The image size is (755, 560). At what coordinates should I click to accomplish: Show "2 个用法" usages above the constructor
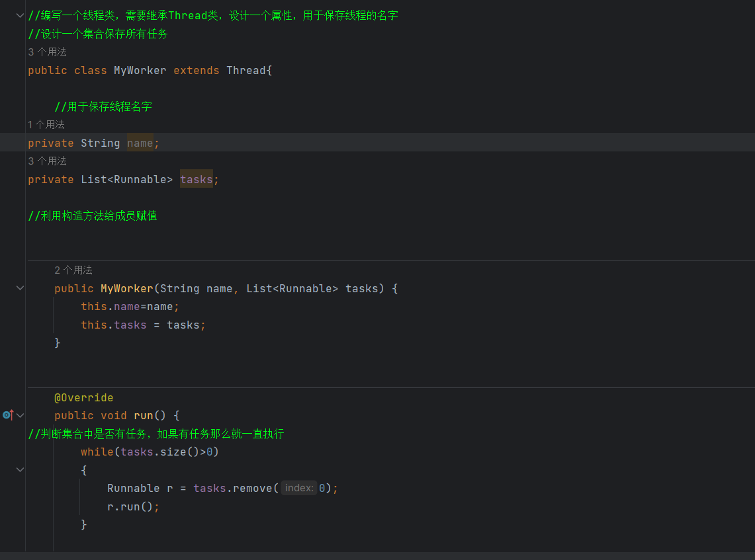[73, 270]
